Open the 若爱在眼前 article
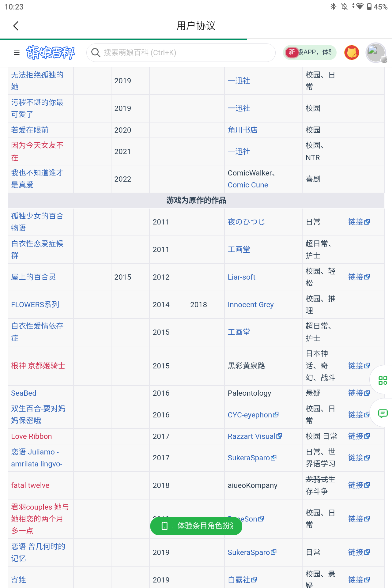 pos(30,130)
